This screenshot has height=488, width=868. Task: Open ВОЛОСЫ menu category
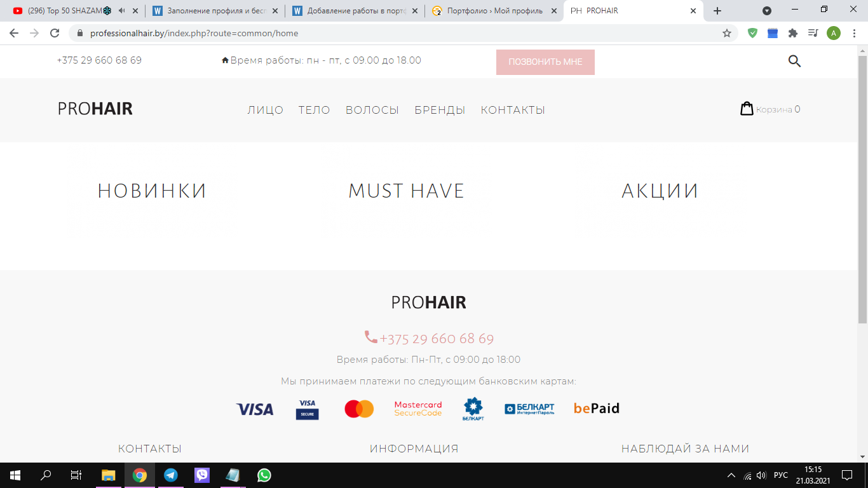point(372,110)
